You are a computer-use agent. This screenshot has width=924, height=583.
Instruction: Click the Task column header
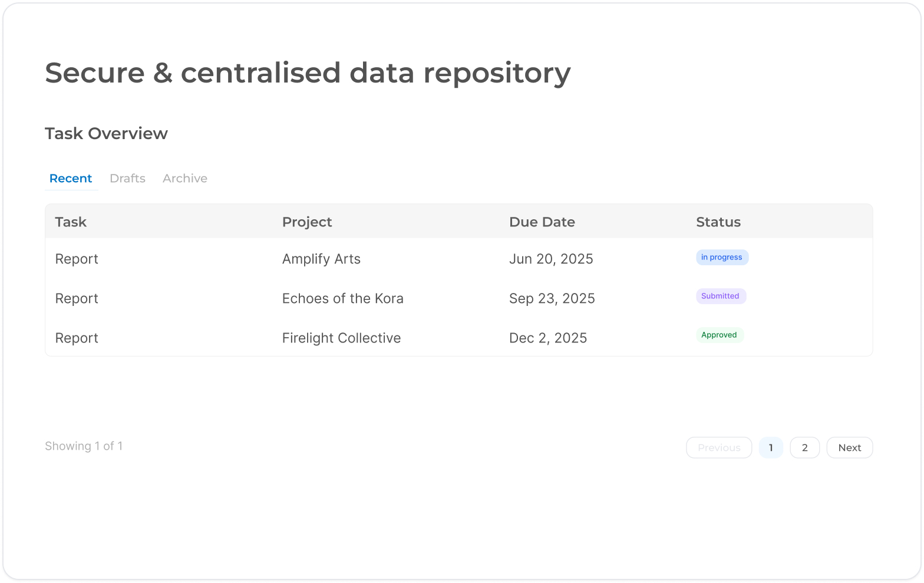[71, 222]
